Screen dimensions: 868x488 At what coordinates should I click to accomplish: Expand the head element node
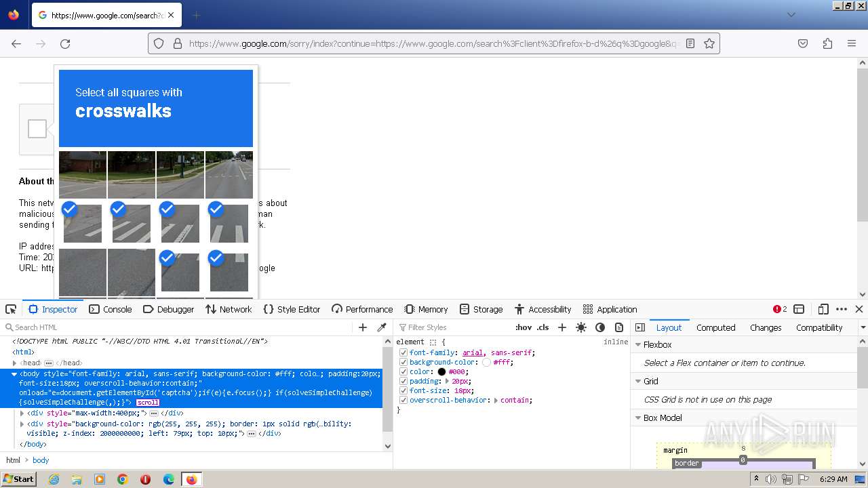click(x=15, y=363)
